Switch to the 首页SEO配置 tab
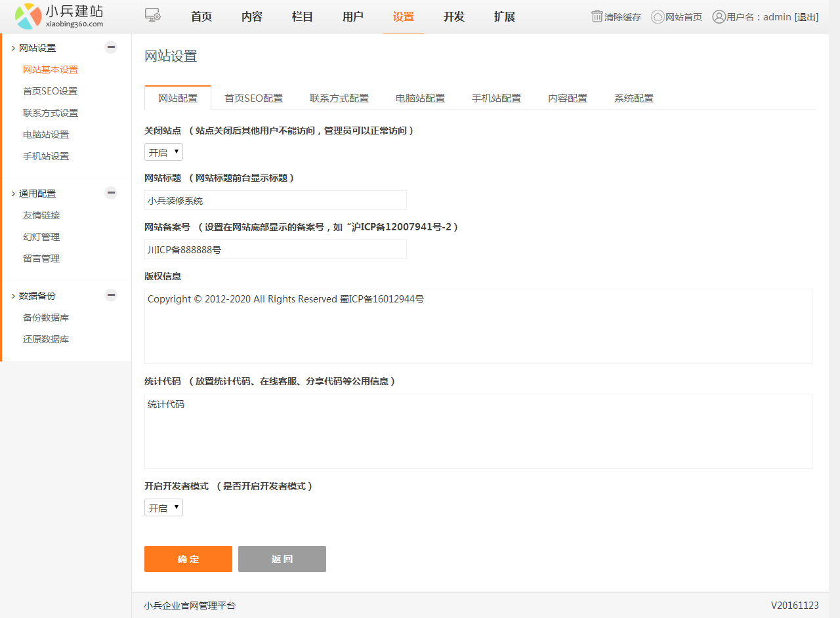The height and width of the screenshot is (618, 840). point(253,98)
